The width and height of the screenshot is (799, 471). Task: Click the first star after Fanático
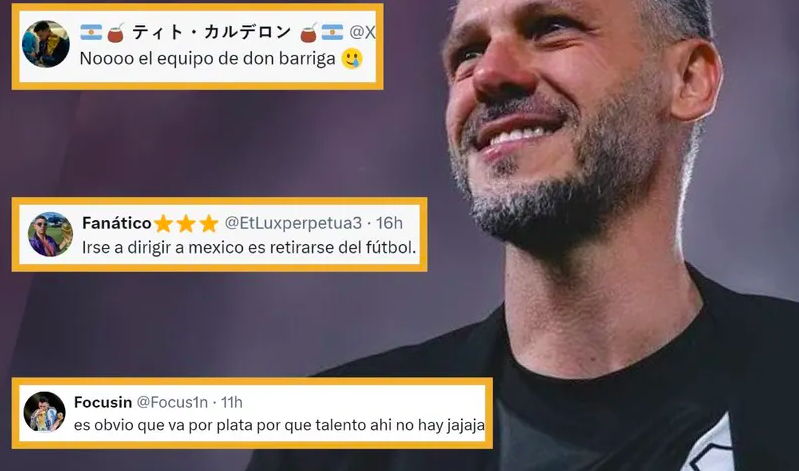163,223
